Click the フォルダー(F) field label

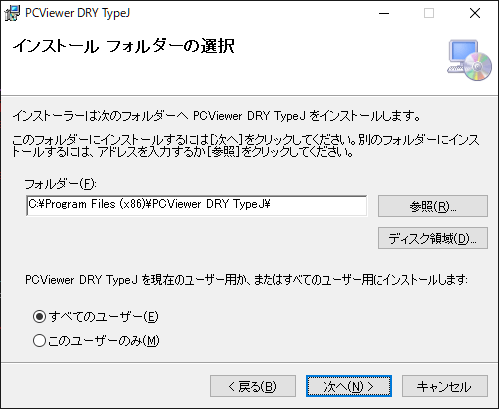(x=61, y=184)
